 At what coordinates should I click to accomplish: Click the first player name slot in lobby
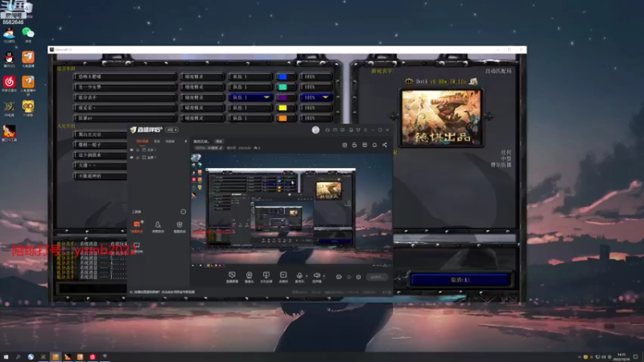(x=126, y=76)
